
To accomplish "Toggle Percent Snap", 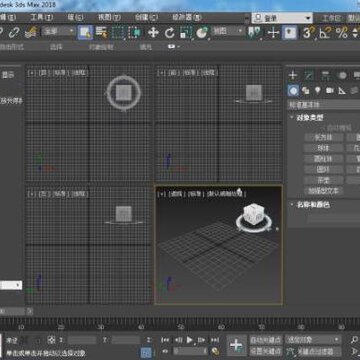I will click(x=341, y=33).
